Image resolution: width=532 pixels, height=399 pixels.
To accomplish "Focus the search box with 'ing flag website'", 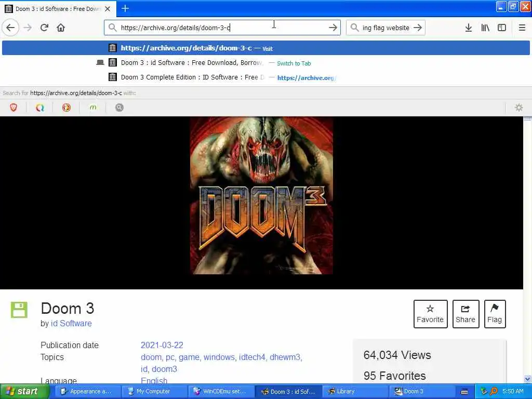I will click(385, 28).
